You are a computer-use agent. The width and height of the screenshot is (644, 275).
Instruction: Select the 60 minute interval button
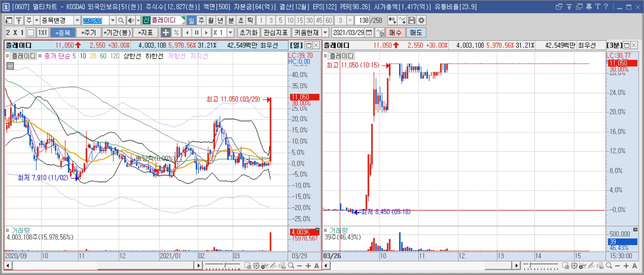pos(329,20)
